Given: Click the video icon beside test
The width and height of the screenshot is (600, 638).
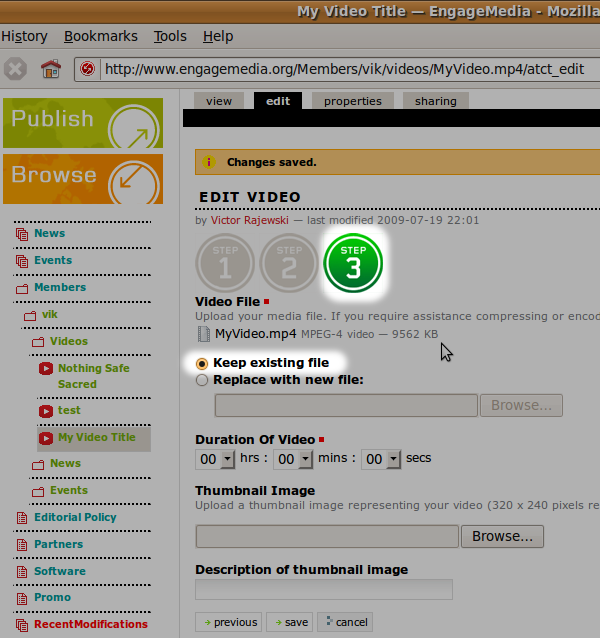Looking at the screenshot, I should [x=46, y=411].
